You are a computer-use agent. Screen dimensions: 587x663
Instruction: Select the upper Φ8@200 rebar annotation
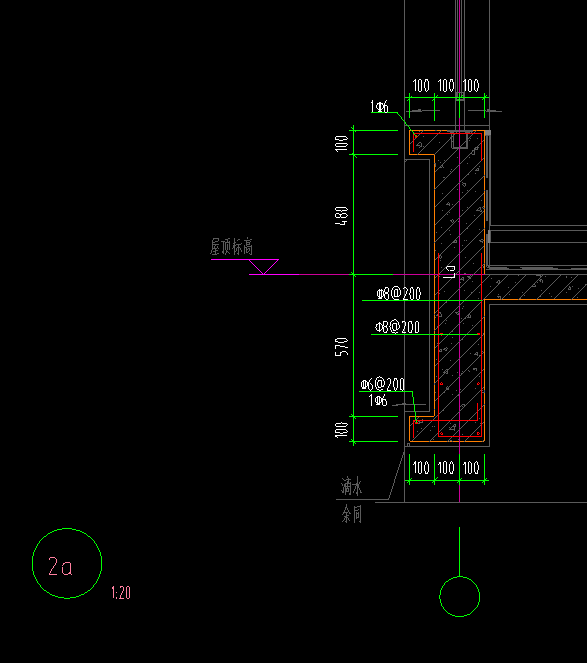pos(399,293)
